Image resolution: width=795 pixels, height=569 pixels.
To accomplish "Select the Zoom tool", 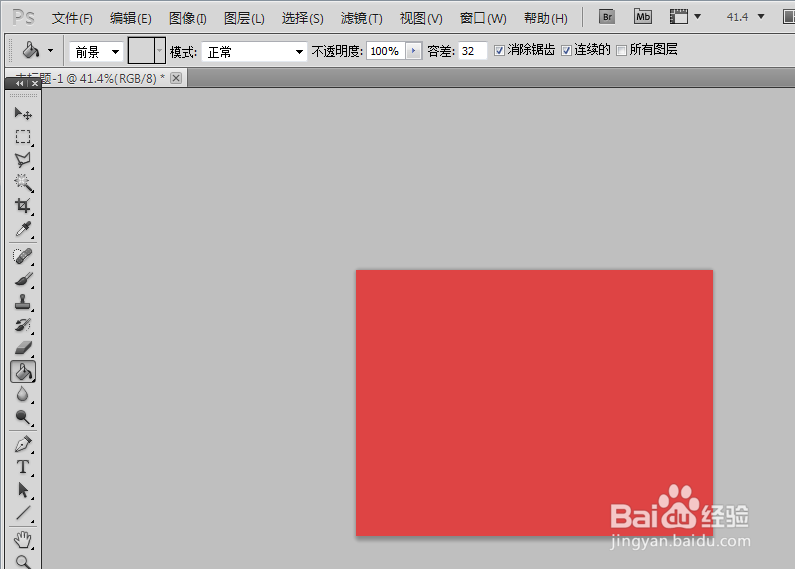I will 23,561.
